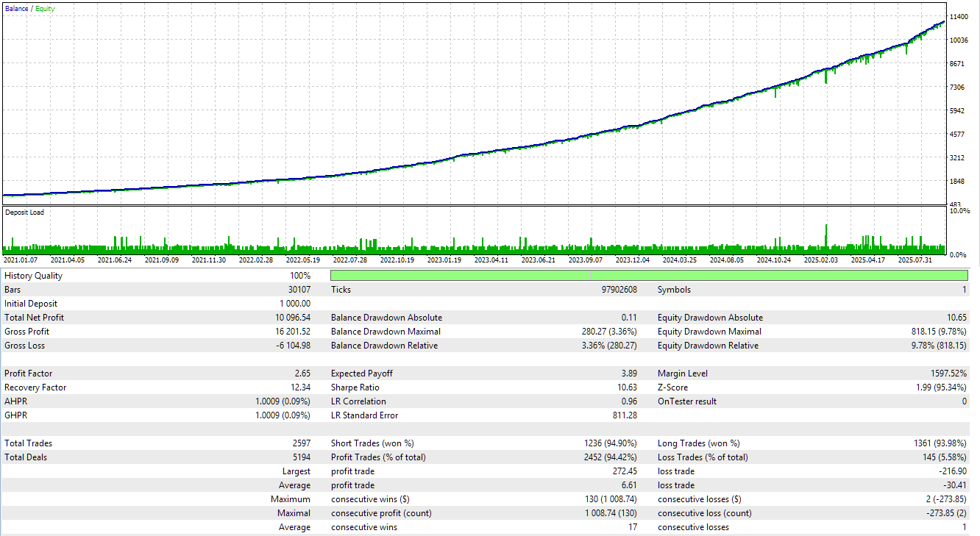Click the 10.0% deposit load axis label
This screenshot has width=980, height=536.
(959, 211)
